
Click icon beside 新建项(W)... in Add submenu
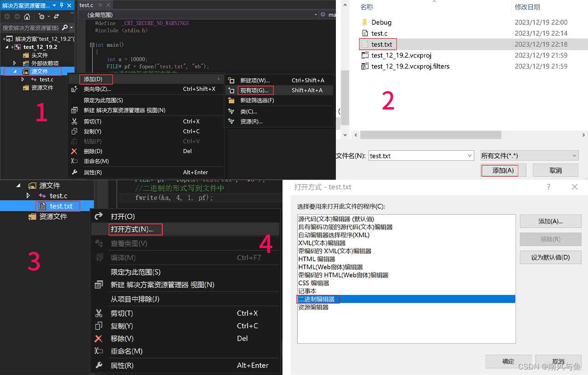231,81
